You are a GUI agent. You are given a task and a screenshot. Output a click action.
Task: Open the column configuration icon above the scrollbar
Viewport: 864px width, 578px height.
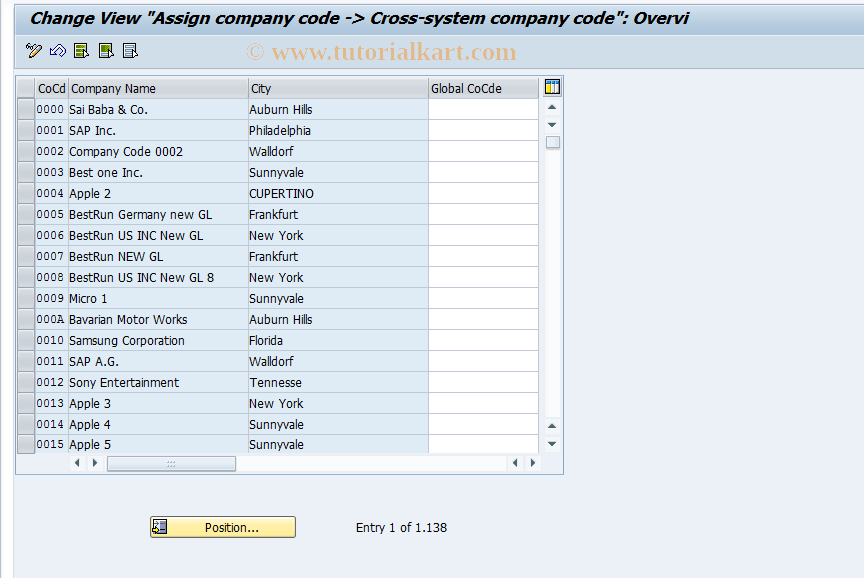(551, 87)
